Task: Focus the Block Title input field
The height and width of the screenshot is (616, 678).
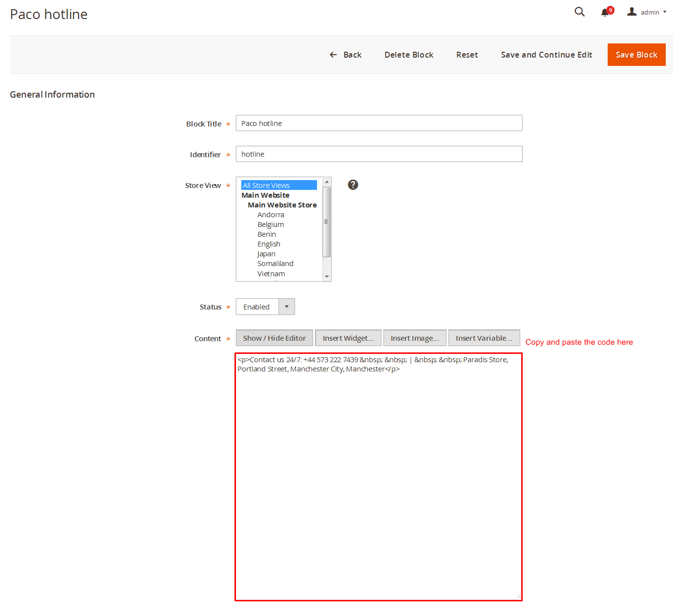Action: coord(379,123)
